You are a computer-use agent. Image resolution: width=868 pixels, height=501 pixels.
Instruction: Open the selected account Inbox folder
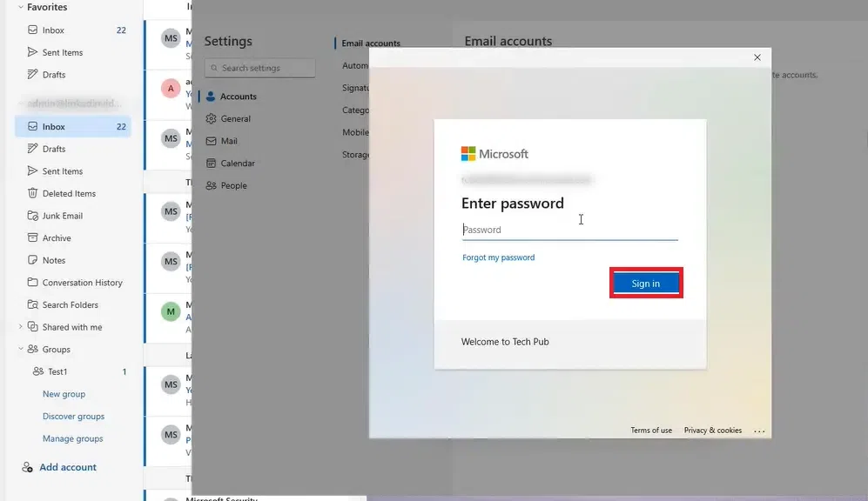[x=73, y=126]
